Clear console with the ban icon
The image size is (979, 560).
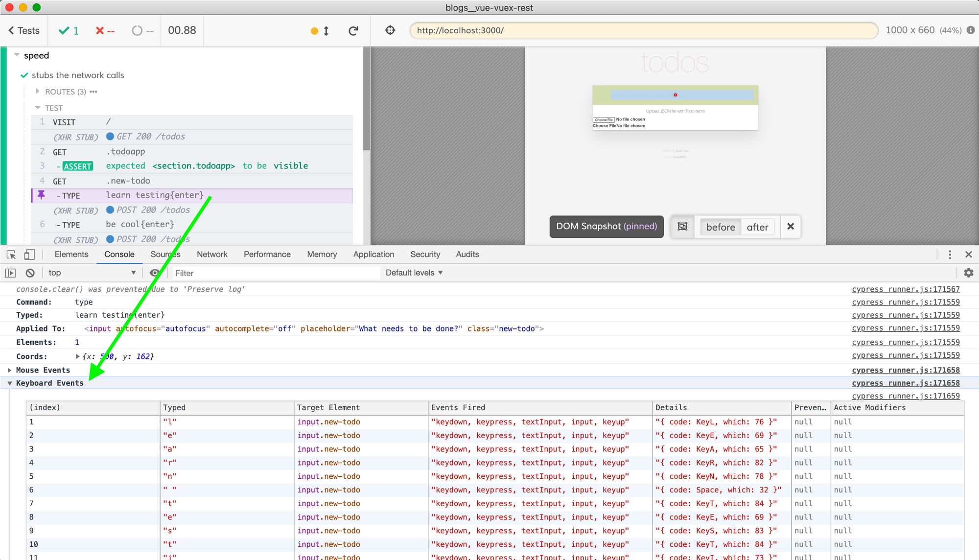click(30, 273)
